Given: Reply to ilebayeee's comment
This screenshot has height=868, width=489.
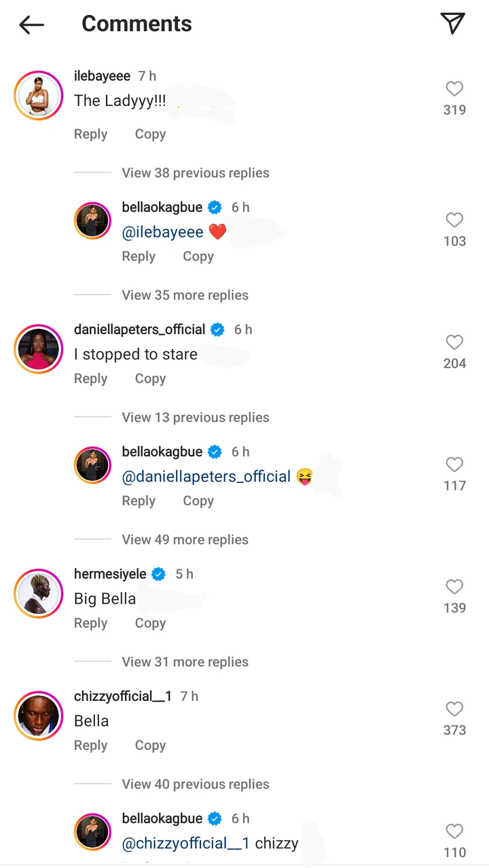Looking at the screenshot, I should tap(90, 134).
